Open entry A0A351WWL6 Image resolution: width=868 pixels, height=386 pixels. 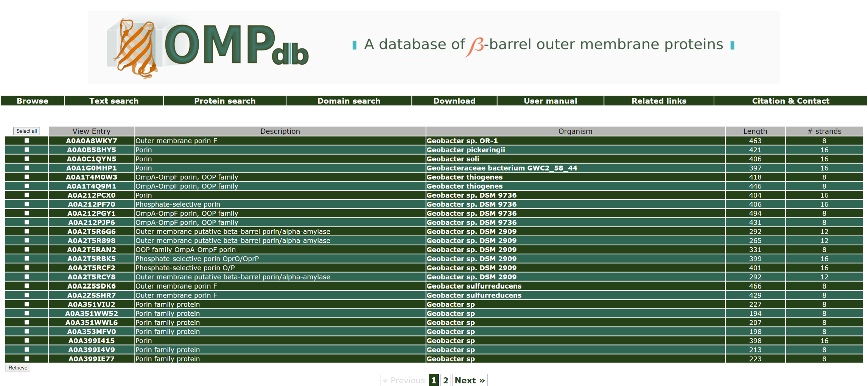coord(92,322)
